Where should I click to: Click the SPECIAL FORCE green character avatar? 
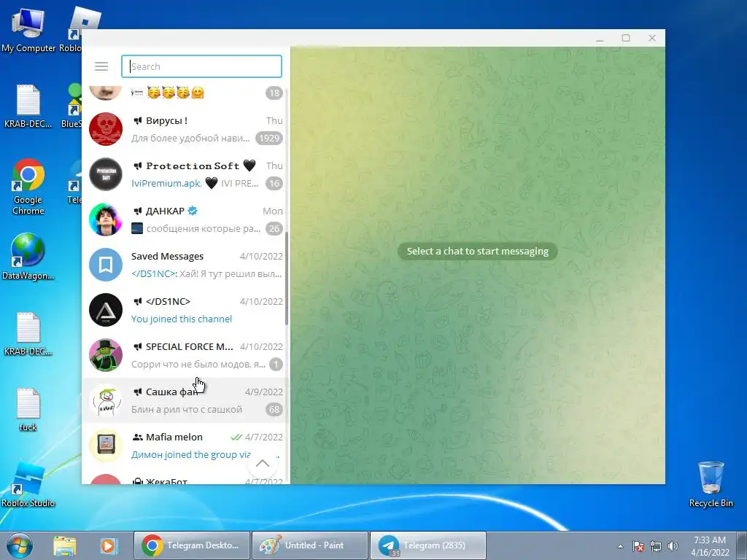[x=106, y=355]
